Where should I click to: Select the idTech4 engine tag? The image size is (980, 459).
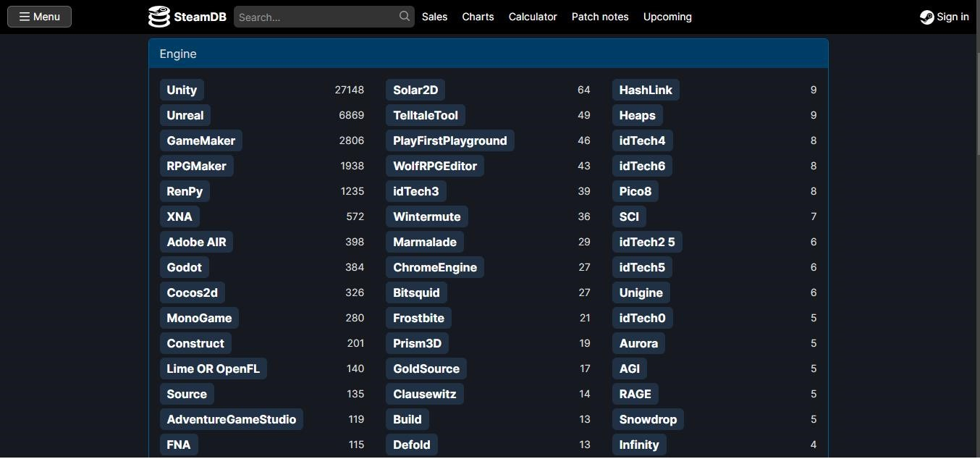tap(643, 140)
